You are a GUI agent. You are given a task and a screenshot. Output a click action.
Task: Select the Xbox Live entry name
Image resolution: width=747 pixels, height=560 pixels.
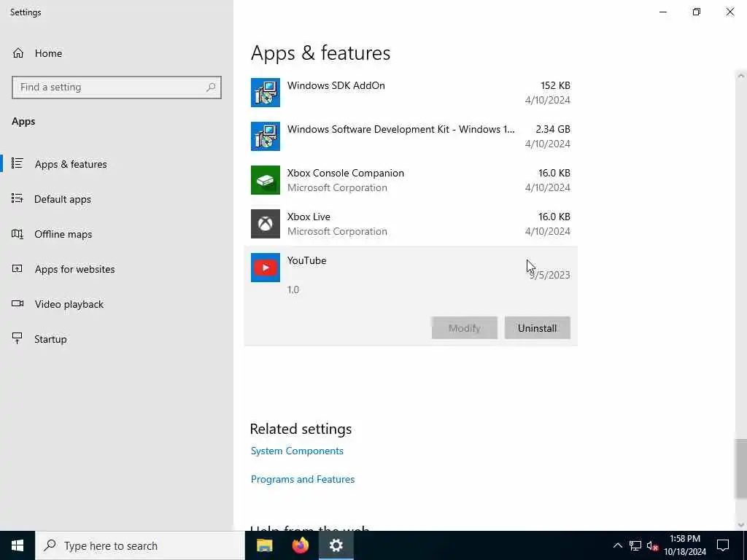click(309, 217)
